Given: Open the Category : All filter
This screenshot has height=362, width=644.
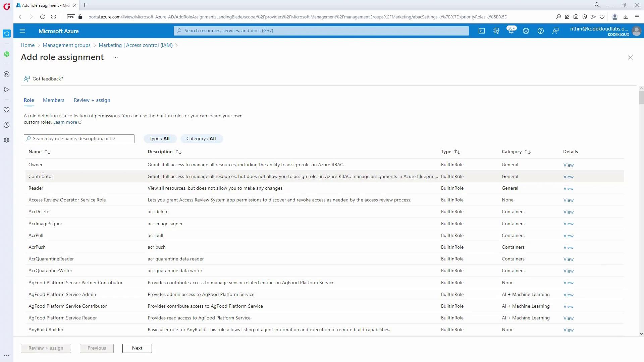Looking at the screenshot, I should pos(201,139).
